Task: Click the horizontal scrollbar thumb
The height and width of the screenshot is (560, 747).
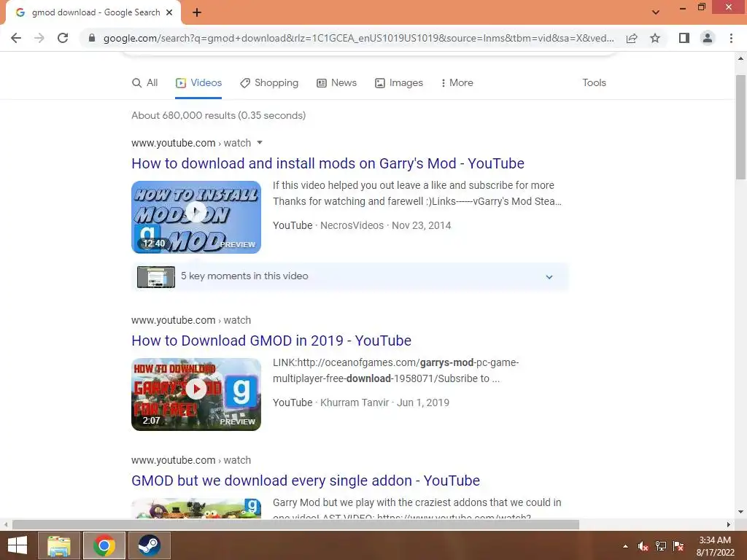Action: tap(295, 525)
